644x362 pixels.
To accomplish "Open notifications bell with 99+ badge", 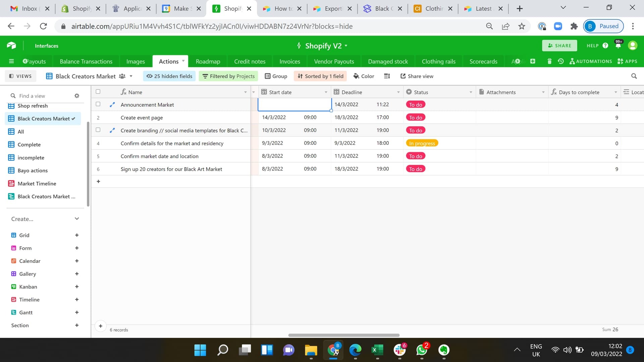I will [618, 45].
